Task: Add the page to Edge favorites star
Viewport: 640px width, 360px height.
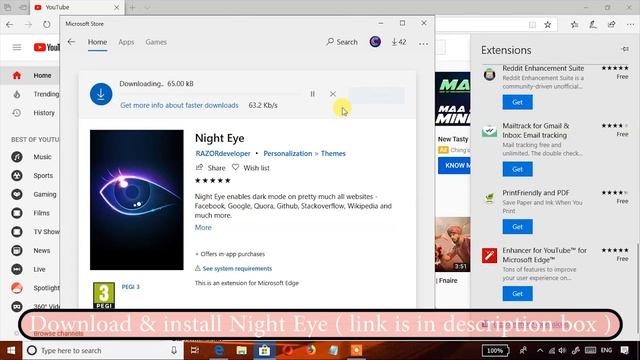Action: (x=548, y=25)
